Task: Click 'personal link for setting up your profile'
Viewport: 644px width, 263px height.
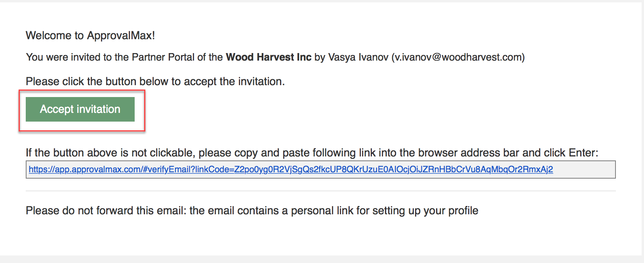Action: (x=385, y=211)
